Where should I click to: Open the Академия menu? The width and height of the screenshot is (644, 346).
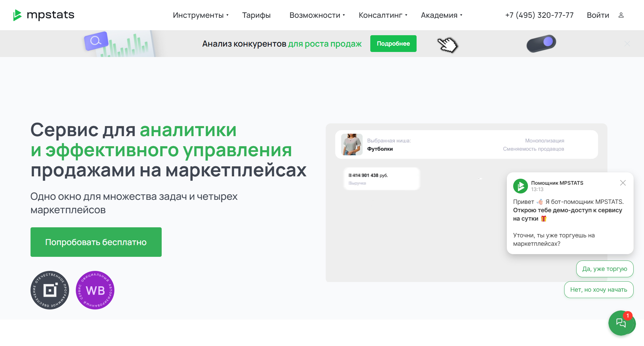pyautogui.click(x=441, y=15)
